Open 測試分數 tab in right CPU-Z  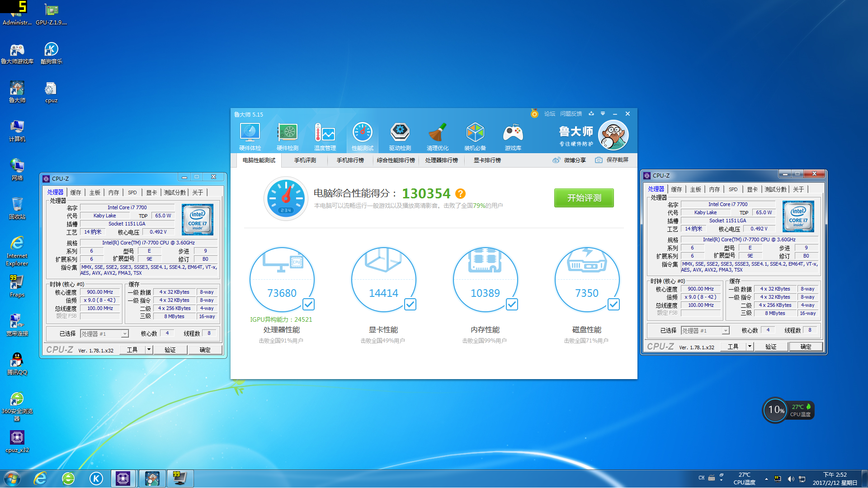(776, 189)
